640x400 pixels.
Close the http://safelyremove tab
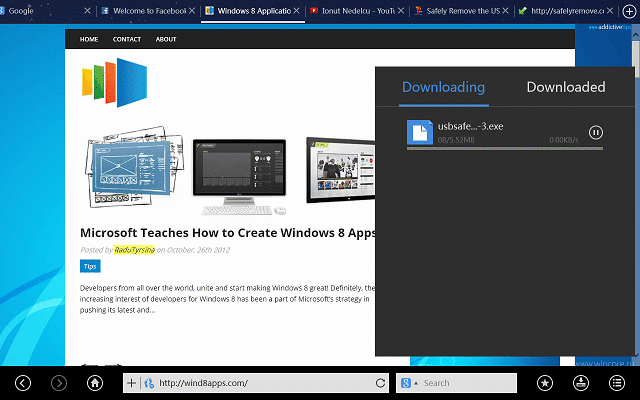coord(610,11)
